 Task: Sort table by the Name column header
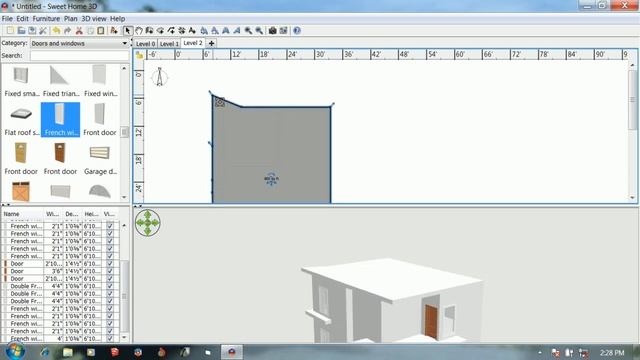[x=22, y=214]
